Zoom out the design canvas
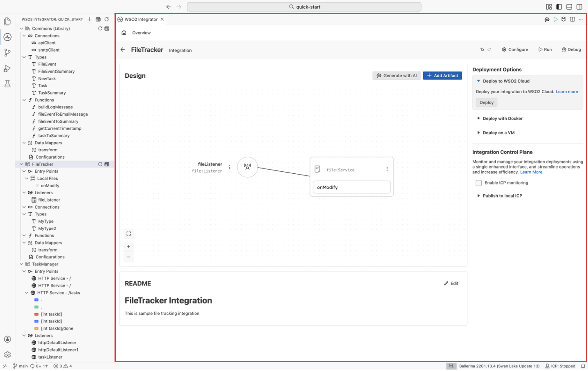The width and height of the screenshot is (588, 371). tap(129, 257)
